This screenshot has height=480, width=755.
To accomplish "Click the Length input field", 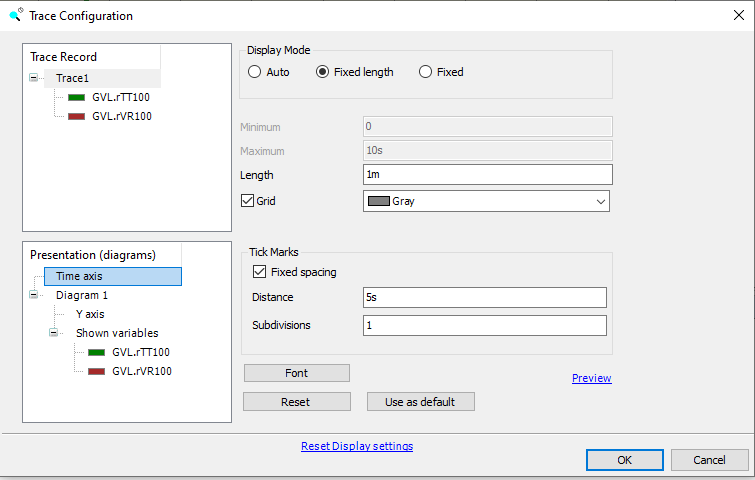I will 486,175.
